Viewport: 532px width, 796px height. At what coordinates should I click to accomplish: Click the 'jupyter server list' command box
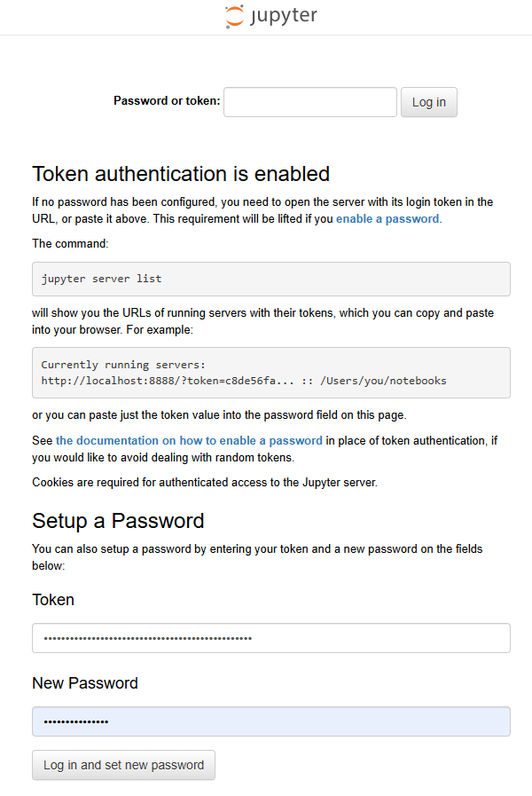[x=270, y=279]
